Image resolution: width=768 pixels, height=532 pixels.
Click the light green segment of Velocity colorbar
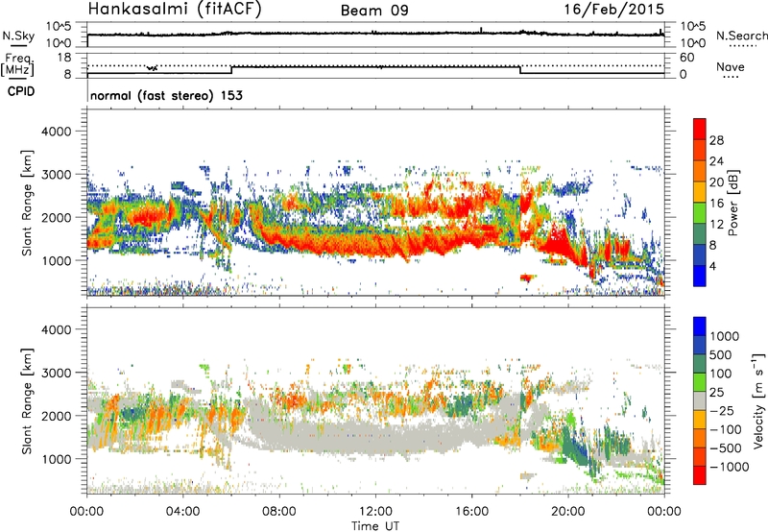[x=700, y=382]
